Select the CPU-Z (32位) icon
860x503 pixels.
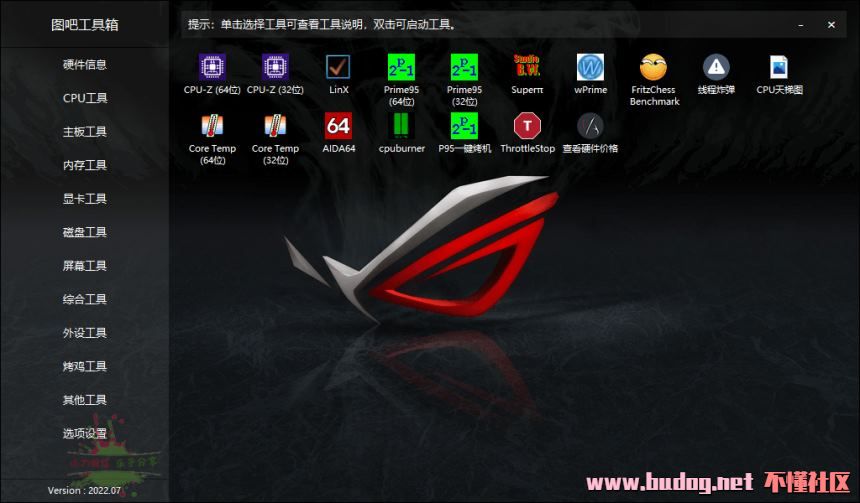point(275,67)
